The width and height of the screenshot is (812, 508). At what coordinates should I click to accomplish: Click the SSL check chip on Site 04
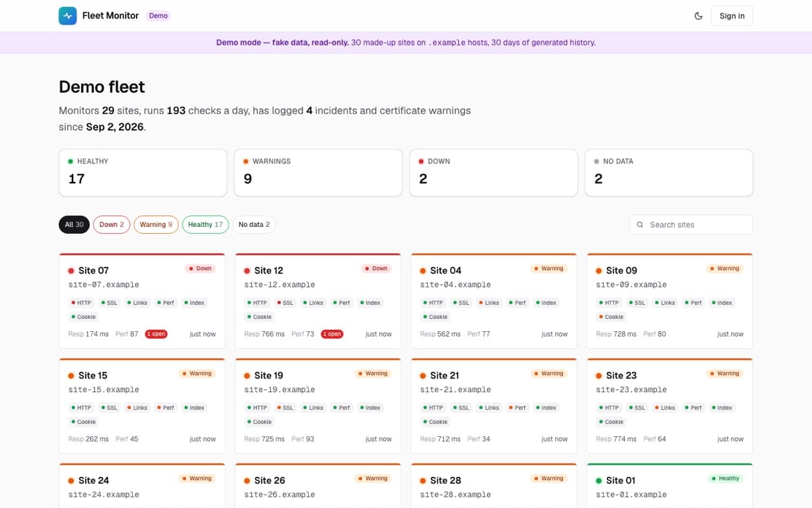pyautogui.click(x=461, y=303)
